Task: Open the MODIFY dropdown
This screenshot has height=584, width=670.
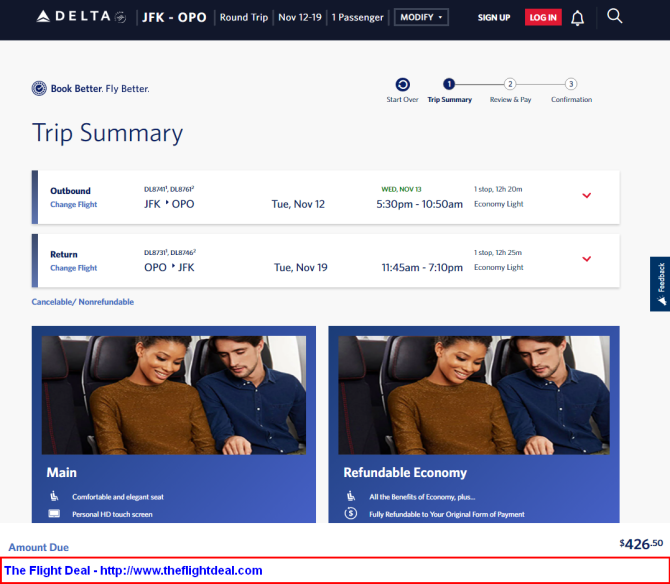Action: (421, 17)
